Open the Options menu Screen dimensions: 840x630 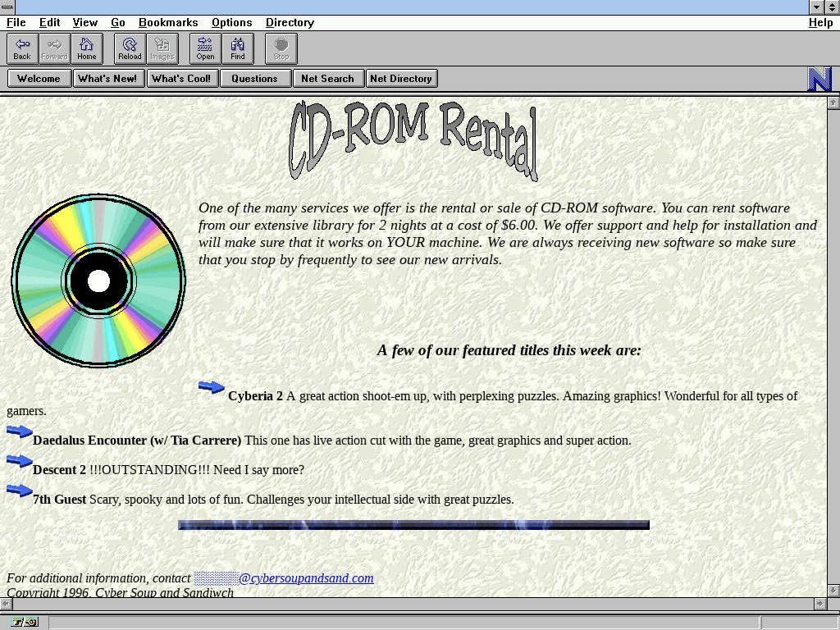click(231, 22)
